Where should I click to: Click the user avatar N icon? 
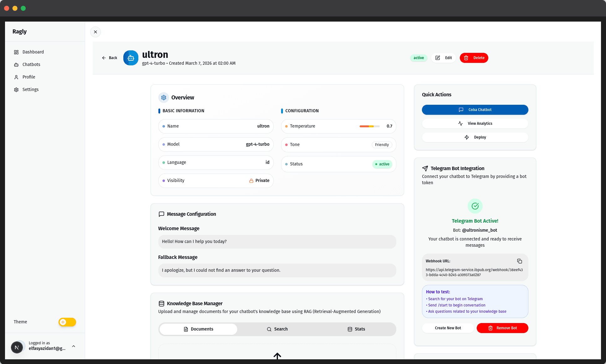click(x=17, y=347)
